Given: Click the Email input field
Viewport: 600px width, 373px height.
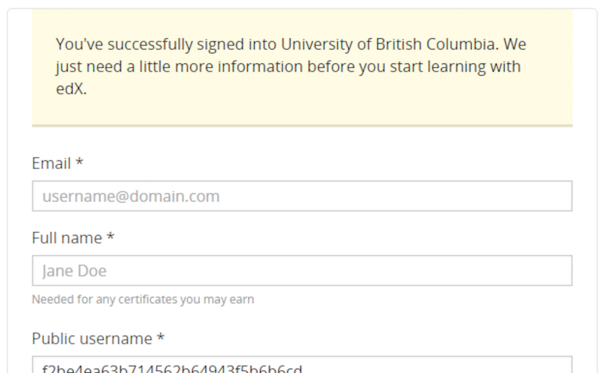Looking at the screenshot, I should pyautogui.click(x=302, y=196).
